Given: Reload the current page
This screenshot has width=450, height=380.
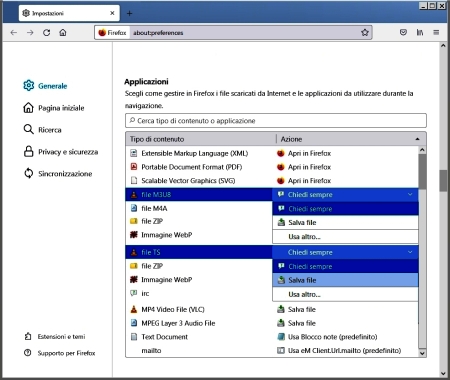Looking at the screenshot, I should click(x=46, y=33).
